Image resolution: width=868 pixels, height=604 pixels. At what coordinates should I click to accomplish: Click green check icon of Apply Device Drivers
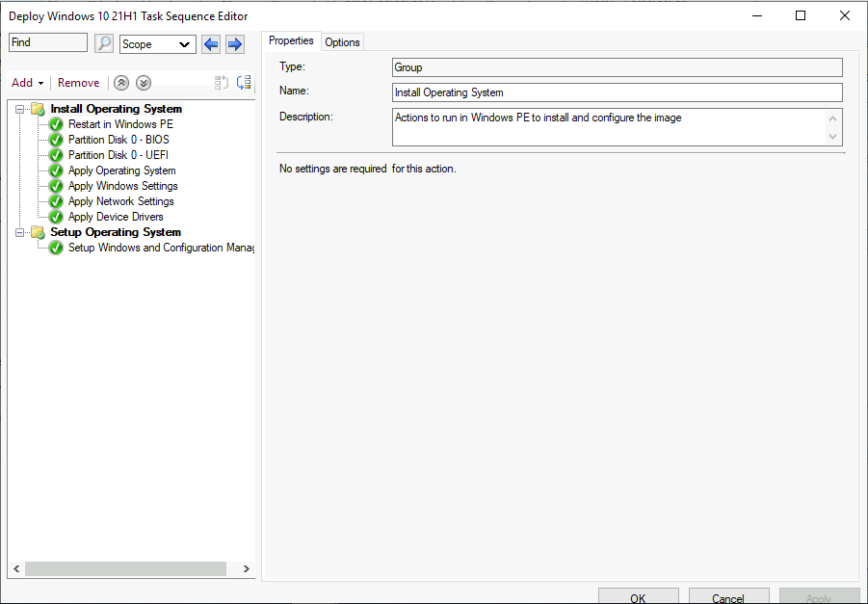[56, 217]
